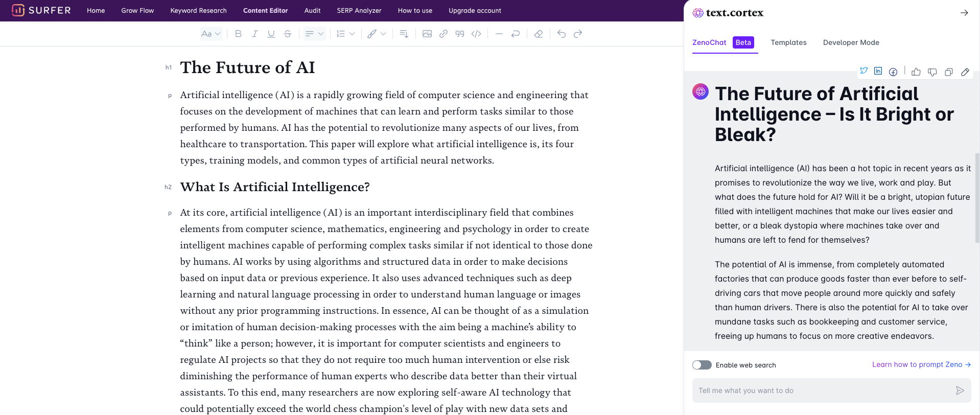
Task: Click the soft line break icon
Action: [x=516, y=34]
